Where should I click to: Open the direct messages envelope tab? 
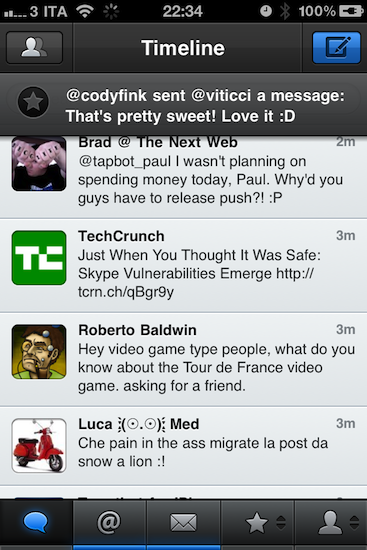point(183,523)
